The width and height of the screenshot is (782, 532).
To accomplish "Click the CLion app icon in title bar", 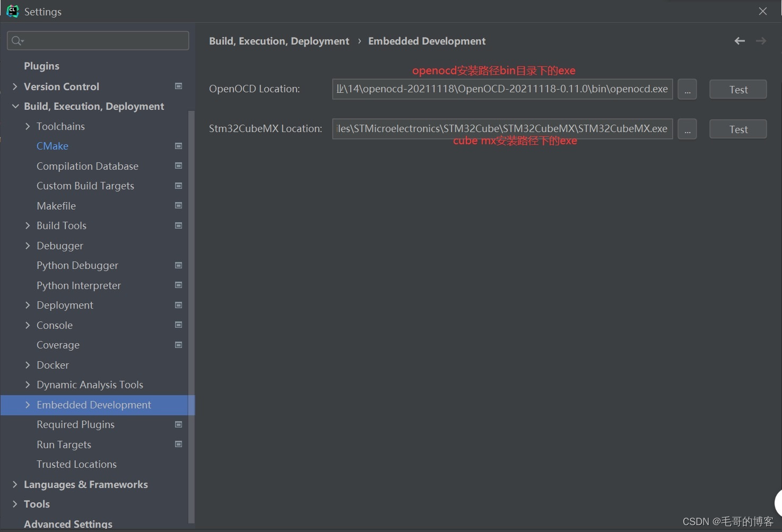I will (13, 11).
